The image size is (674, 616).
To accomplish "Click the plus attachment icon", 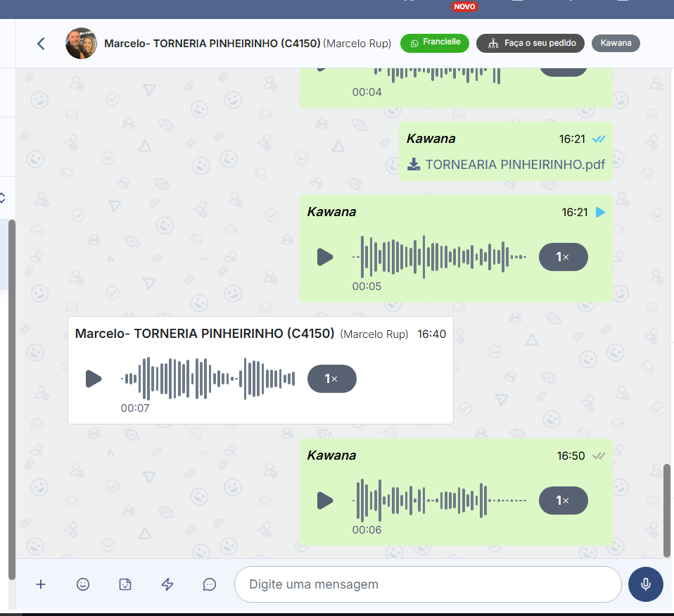I will coord(41,584).
